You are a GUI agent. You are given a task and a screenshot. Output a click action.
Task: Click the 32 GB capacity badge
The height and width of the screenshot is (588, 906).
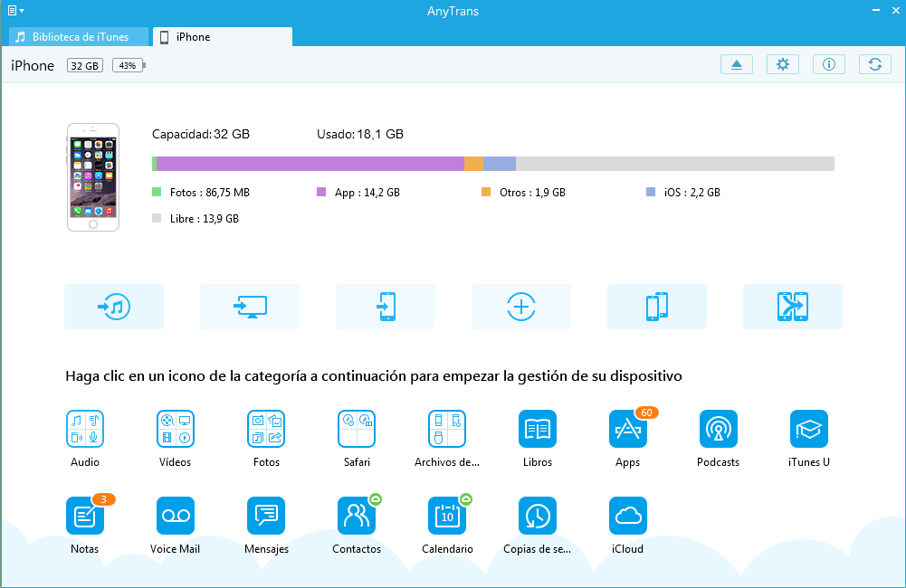[85, 65]
